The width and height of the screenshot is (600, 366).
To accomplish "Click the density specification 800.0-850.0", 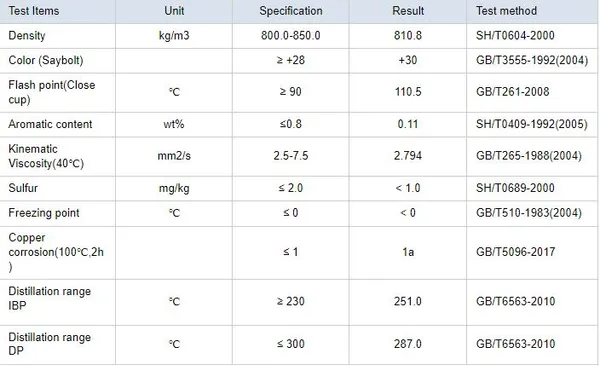I will [x=291, y=36].
